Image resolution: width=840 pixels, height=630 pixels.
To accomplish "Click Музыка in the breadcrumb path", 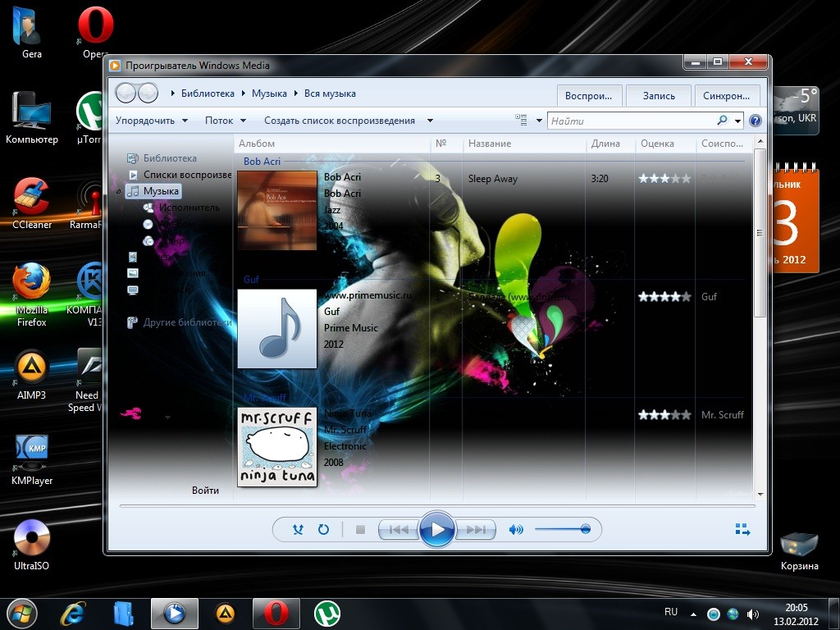I will tap(269, 94).
